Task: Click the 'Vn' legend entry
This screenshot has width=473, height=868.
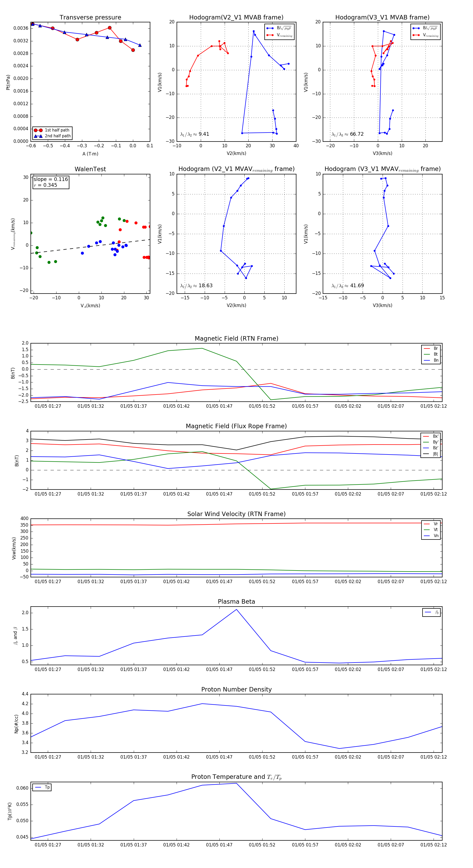Action: pos(431,536)
